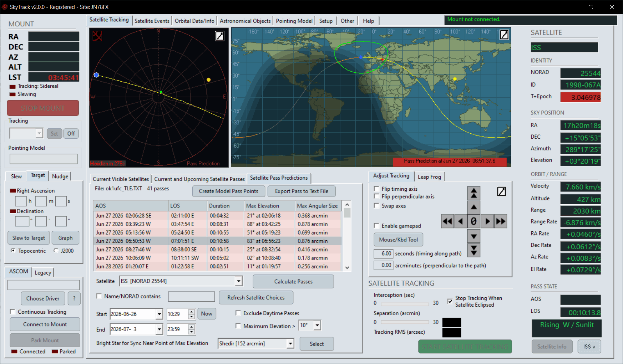Increase End time with spinner up arrow
Screen dimensions: 623x364
tap(192, 327)
